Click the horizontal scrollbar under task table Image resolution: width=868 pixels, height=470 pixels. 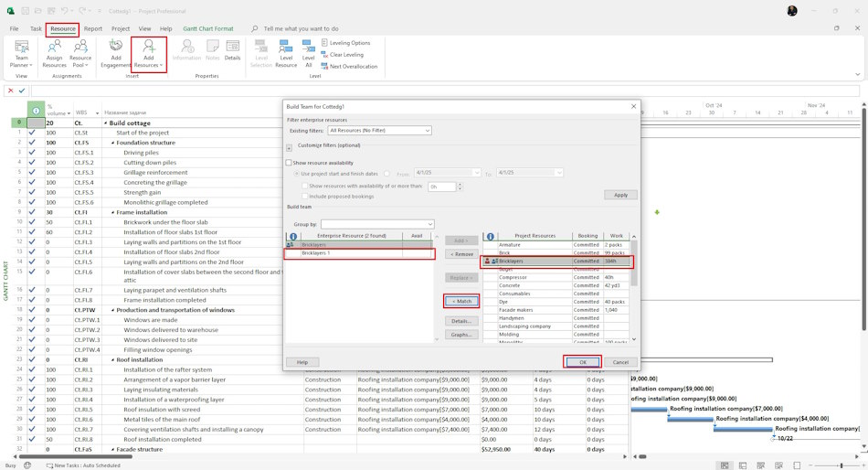76,456
